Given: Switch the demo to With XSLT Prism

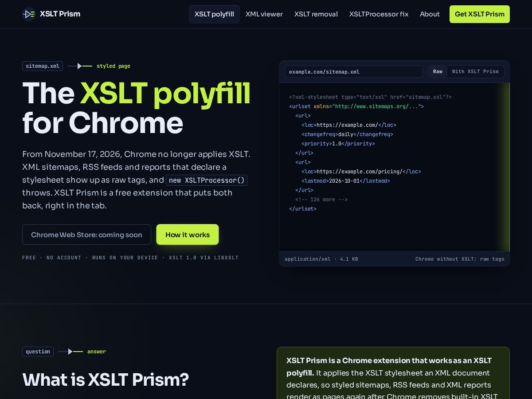Looking at the screenshot, I should tap(475, 71).
